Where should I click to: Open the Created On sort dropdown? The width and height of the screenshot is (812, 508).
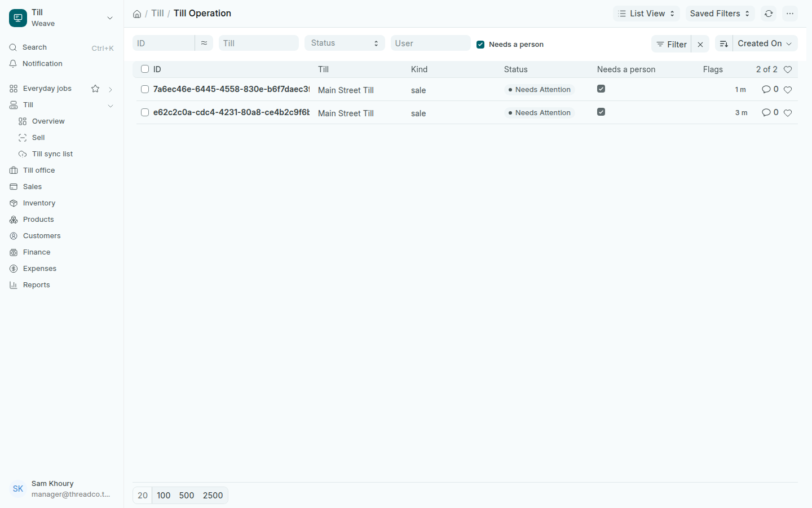point(765,43)
